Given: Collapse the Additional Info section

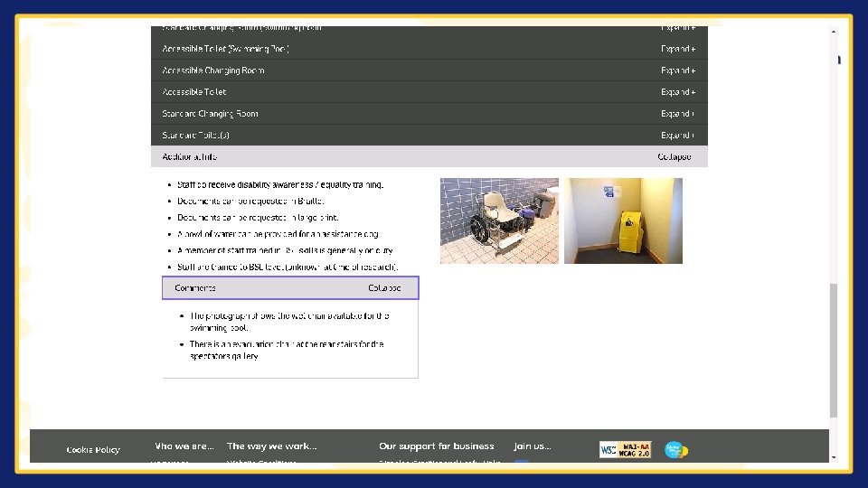Looking at the screenshot, I should pos(429,156).
